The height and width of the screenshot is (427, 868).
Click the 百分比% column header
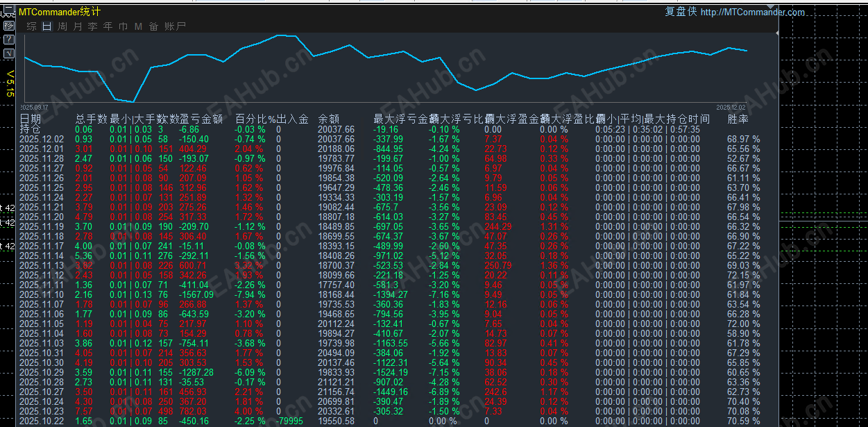click(x=255, y=119)
